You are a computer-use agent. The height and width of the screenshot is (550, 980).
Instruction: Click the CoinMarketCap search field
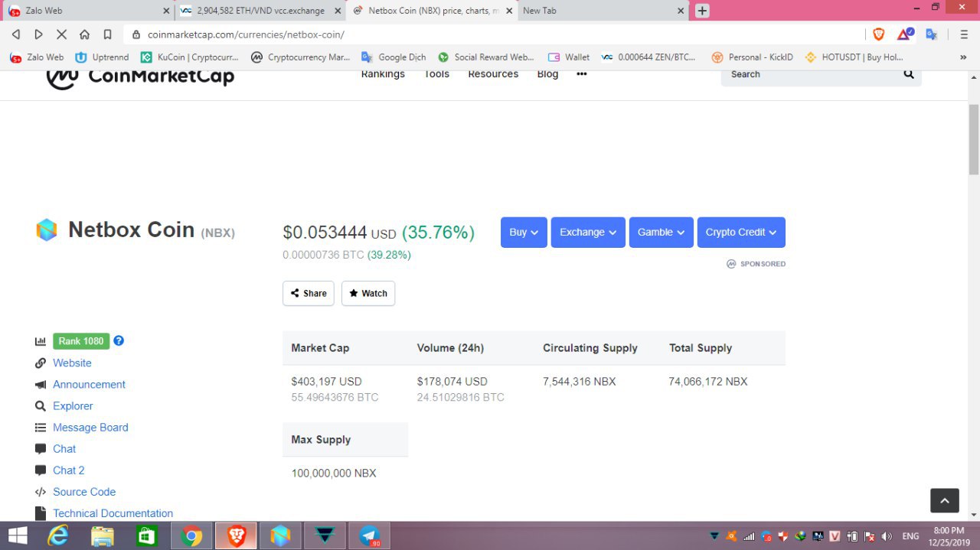(810, 74)
